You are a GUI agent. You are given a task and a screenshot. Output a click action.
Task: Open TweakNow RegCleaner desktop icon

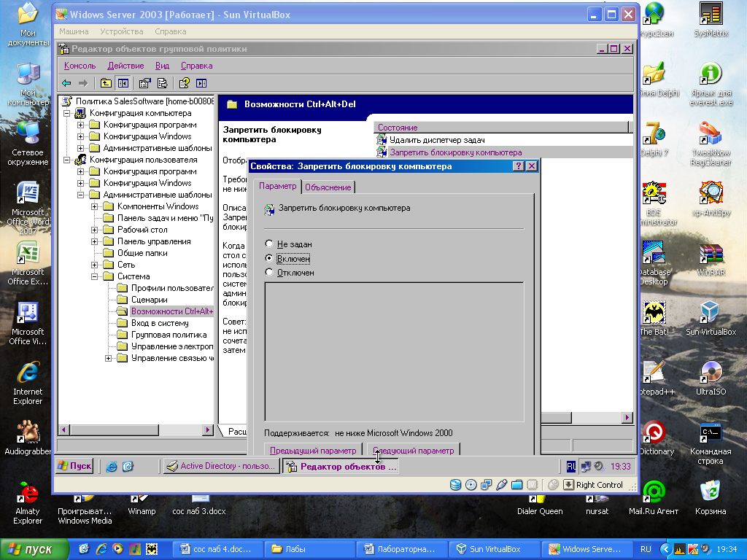(x=711, y=143)
